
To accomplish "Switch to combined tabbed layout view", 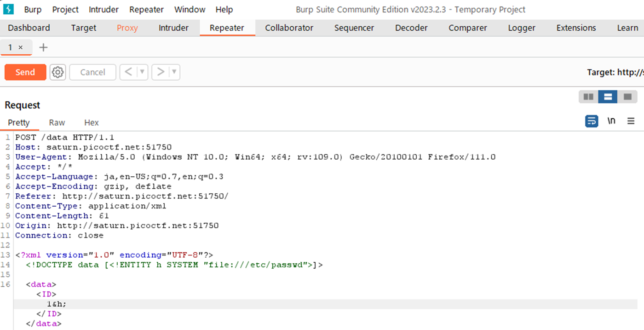I will coord(627,97).
